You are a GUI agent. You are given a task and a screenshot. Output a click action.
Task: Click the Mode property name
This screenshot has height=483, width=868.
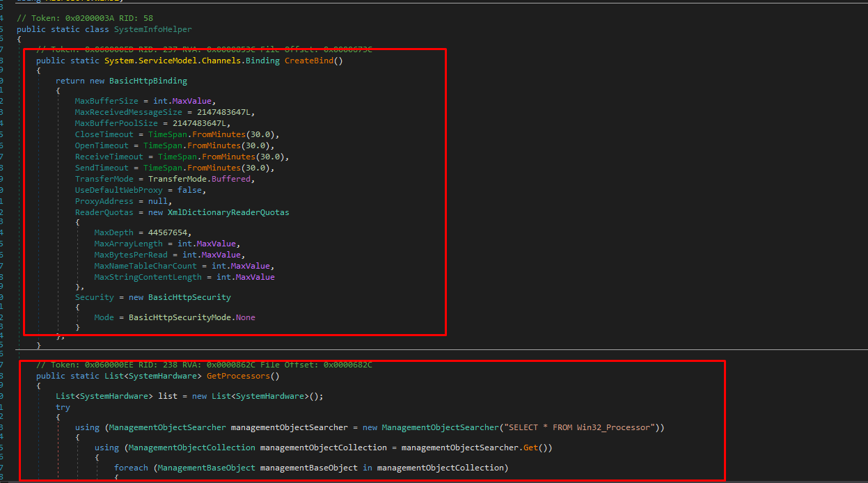[x=104, y=317]
